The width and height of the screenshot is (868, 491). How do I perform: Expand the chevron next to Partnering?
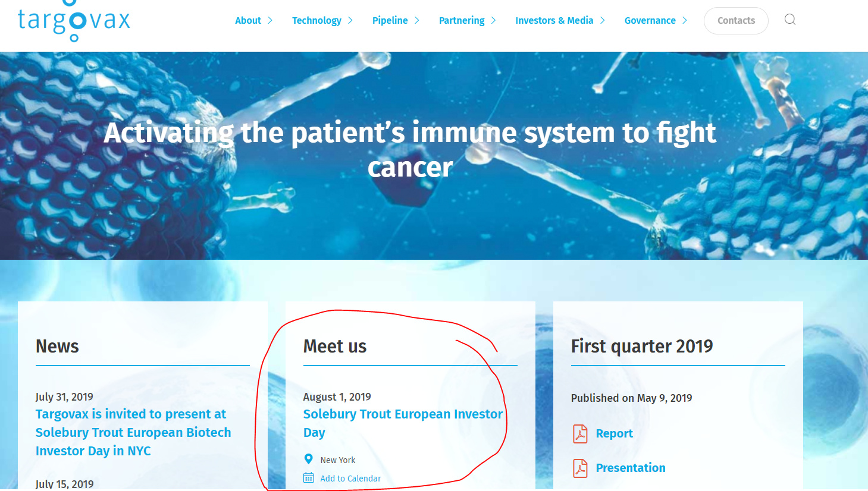pyautogui.click(x=494, y=21)
